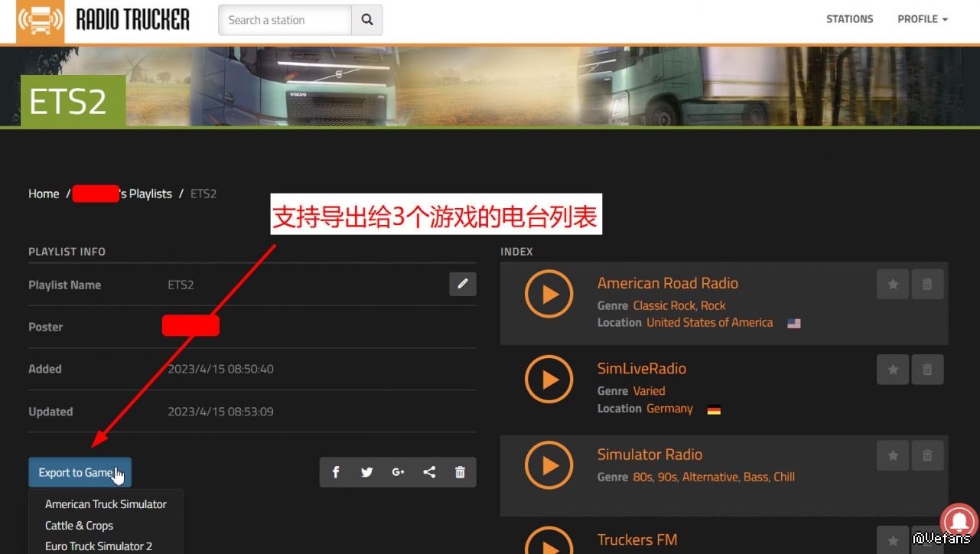Filter by Classic Rock genre

coord(664,305)
